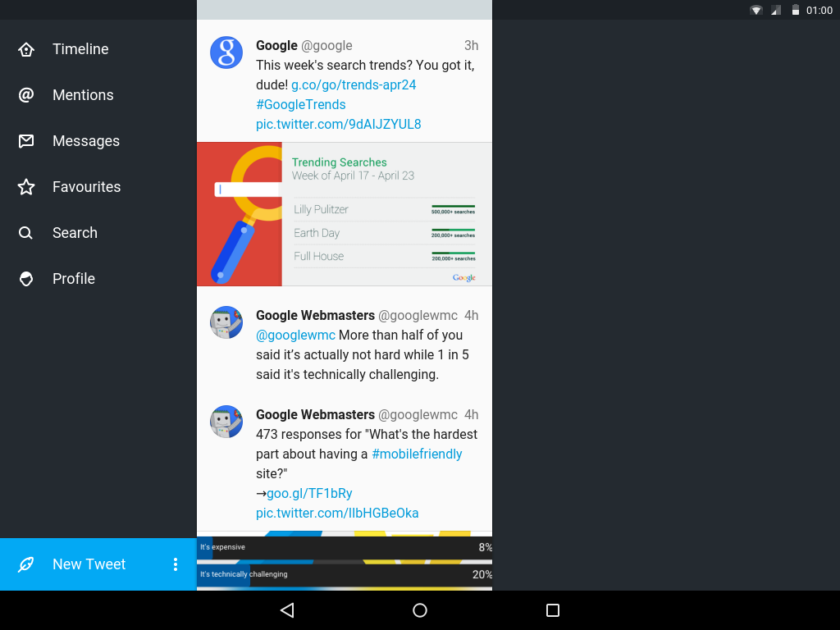Click the Timeline home icon
The width and height of the screenshot is (840, 630).
26,49
